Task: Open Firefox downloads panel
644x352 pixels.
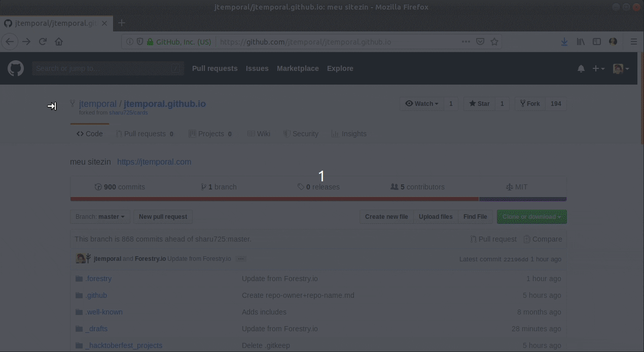Action: [x=564, y=42]
